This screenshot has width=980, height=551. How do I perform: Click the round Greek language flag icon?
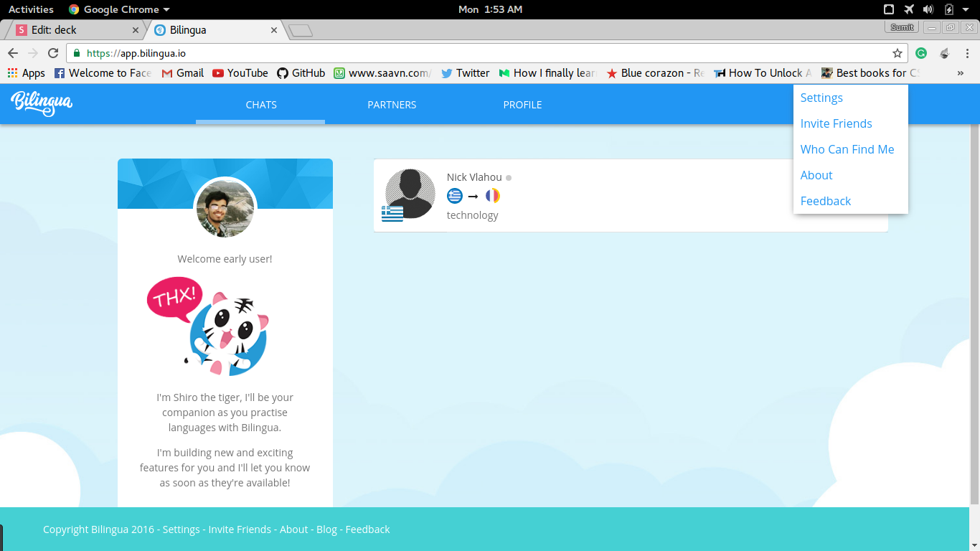tap(455, 196)
